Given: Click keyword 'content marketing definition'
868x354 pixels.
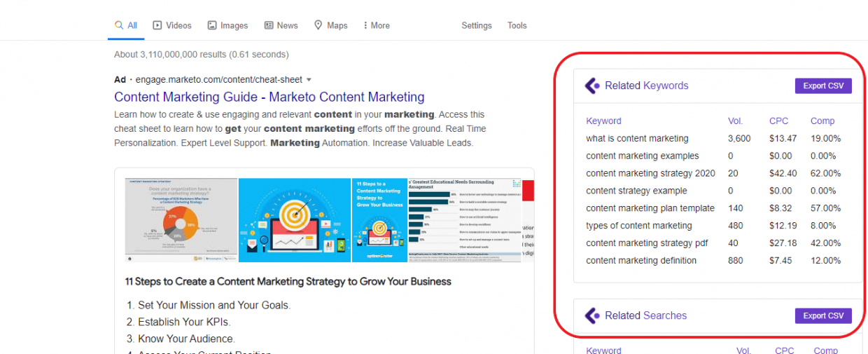Looking at the screenshot, I should click(641, 261).
